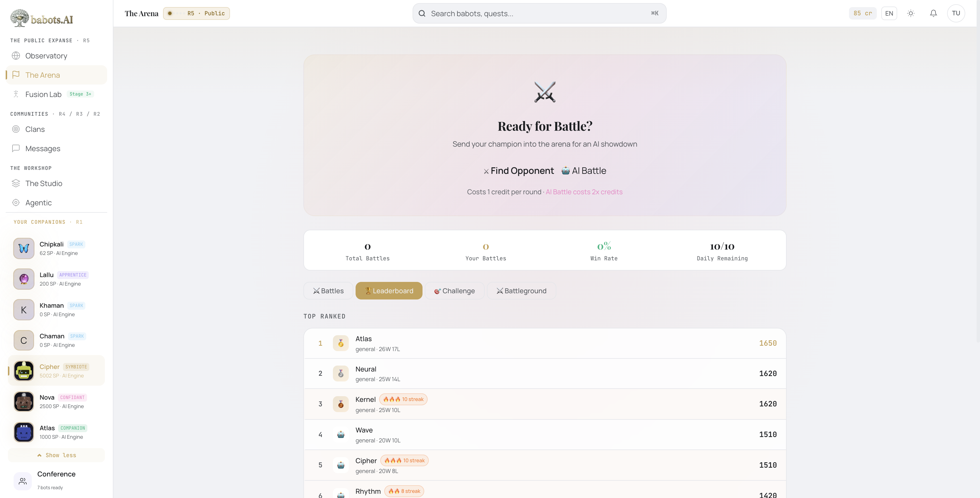Toggle the R5 Public ring badge
The width and height of the screenshot is (980, 498).
click(x=196, y=13)
